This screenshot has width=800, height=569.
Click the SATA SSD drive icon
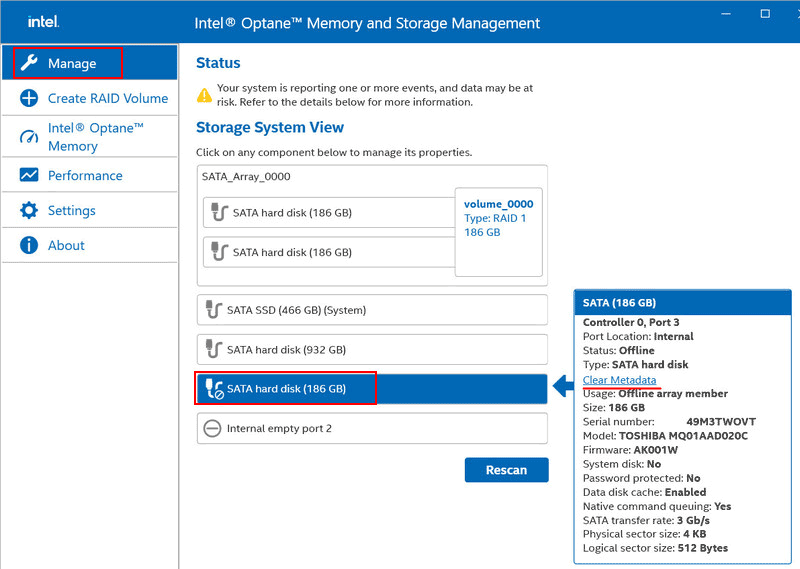(212, 310)
